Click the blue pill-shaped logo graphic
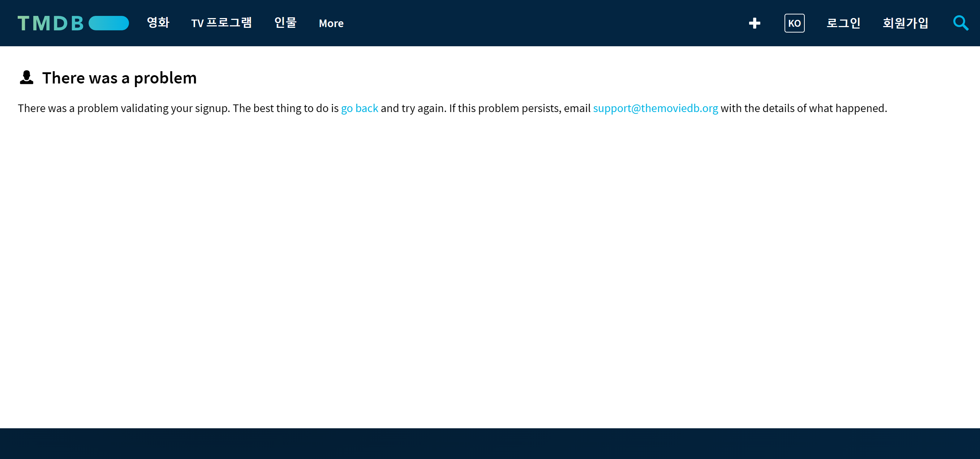Viewport: 980px width, 459px height. 109,23
